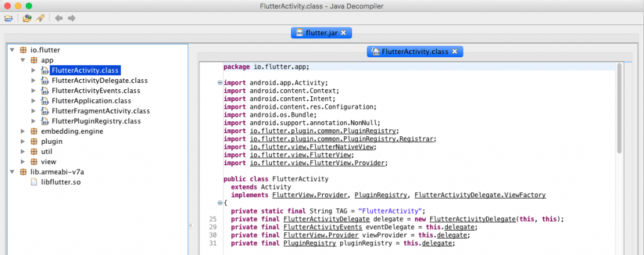This screenshot has height=255, width=644.
Task: Expand the plugin package node
Action: point(23,141)
